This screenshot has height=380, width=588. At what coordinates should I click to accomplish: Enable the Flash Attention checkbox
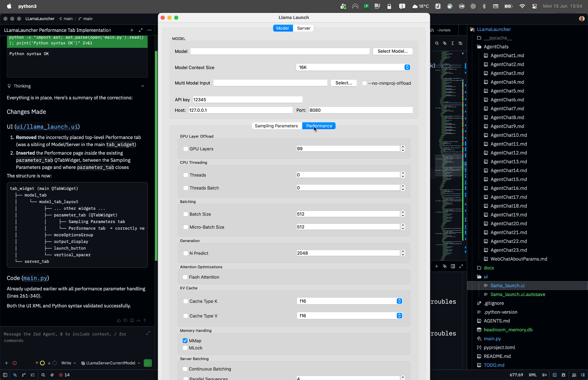[x=185, y=277]
